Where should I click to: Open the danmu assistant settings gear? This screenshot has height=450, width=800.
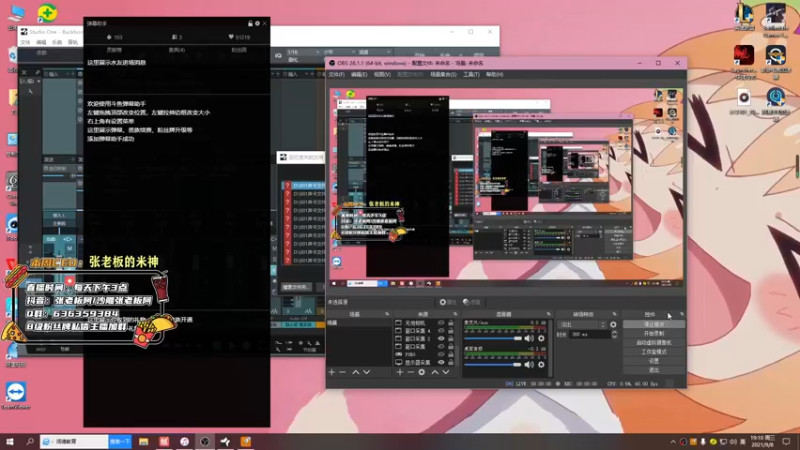(x=257, y=23)
